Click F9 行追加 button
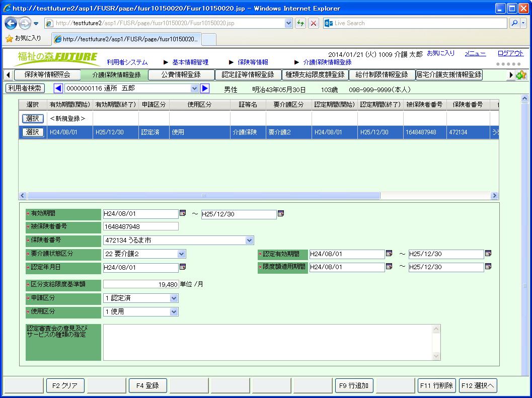 354,385
